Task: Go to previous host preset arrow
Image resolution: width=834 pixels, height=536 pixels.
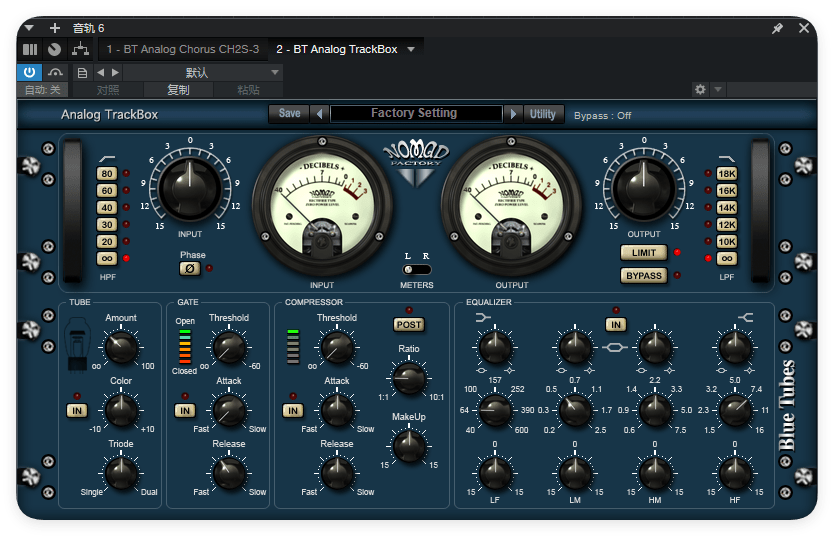Action: (101, 72)
